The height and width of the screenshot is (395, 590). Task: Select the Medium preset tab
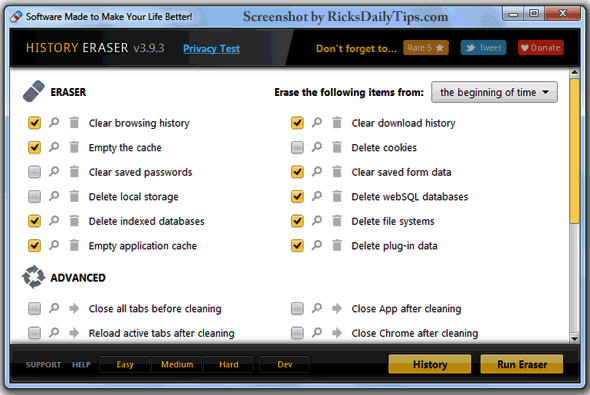177,364
